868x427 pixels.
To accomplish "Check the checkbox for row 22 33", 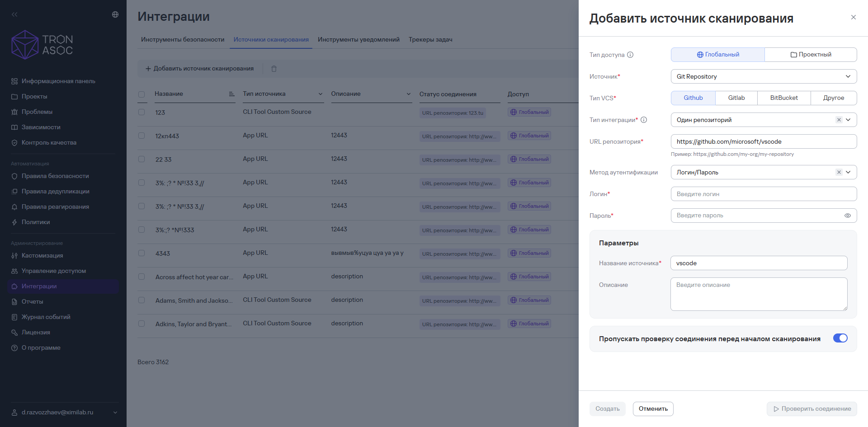I will tap(142, 159).
